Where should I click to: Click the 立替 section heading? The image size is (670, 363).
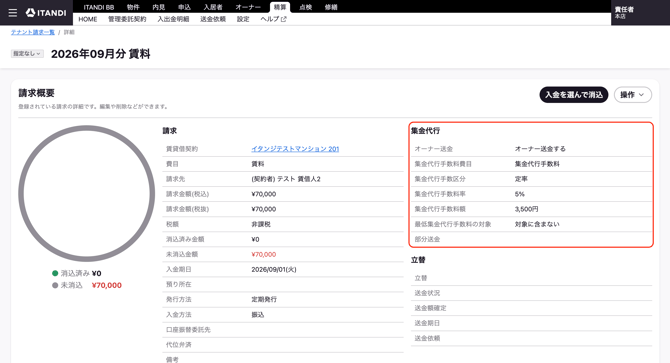418,260
